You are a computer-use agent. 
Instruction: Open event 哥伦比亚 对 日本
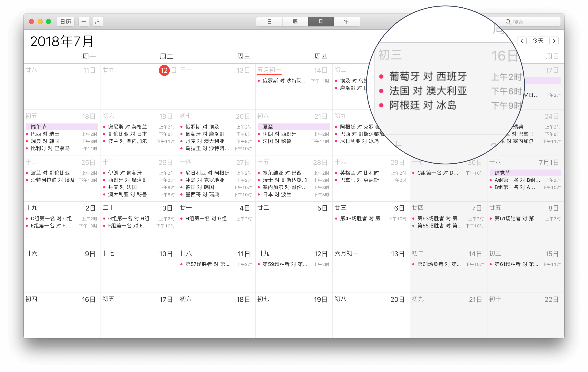click(139, 134)
